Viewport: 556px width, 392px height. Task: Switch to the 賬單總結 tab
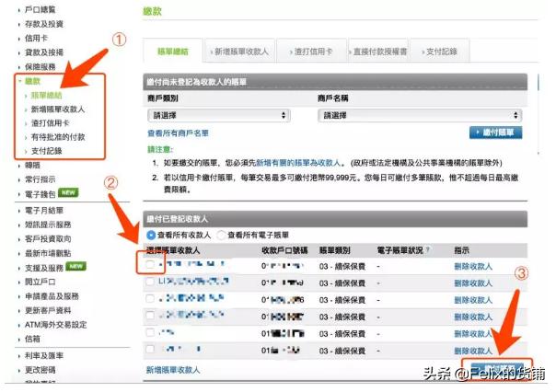173,52
